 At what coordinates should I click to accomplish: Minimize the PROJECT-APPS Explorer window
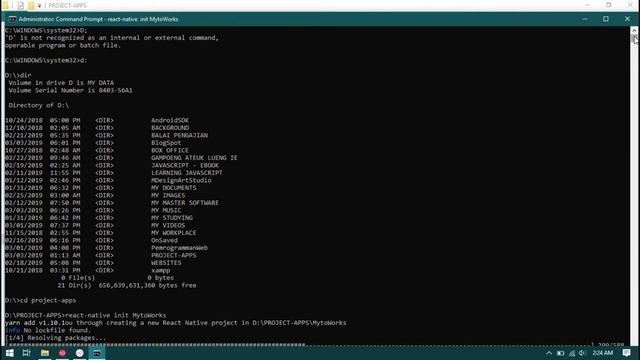588,5
